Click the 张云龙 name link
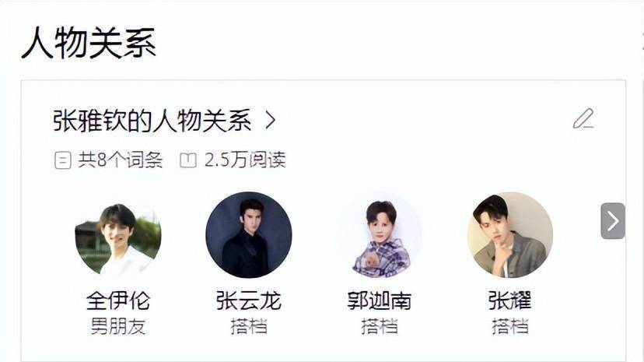This screenshot has height=362, width=644. pos(248,300)
